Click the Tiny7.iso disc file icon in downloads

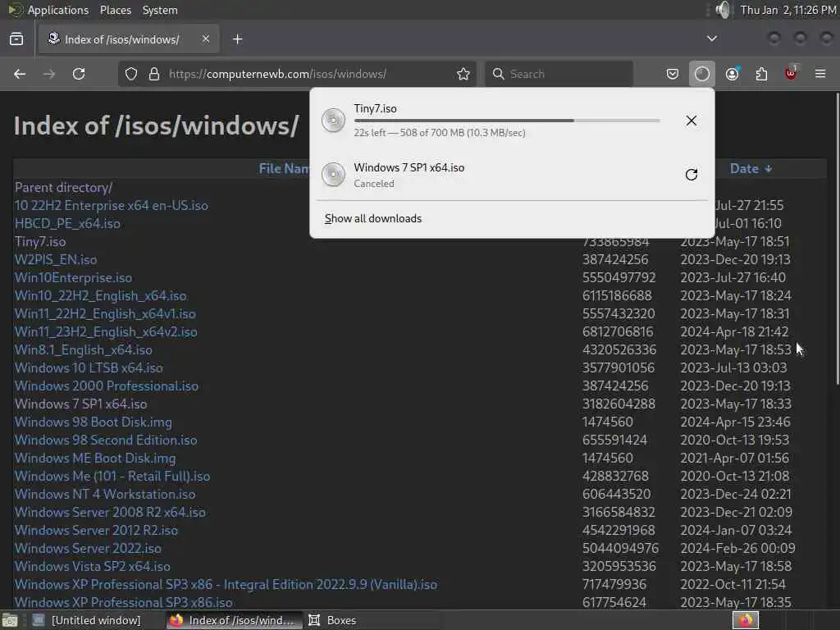click(333, 121)
